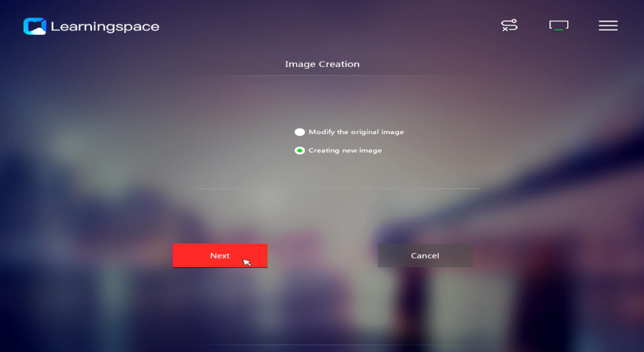Click the screen icon with green bar
The image size is (644, 352).
pos(559,25)
